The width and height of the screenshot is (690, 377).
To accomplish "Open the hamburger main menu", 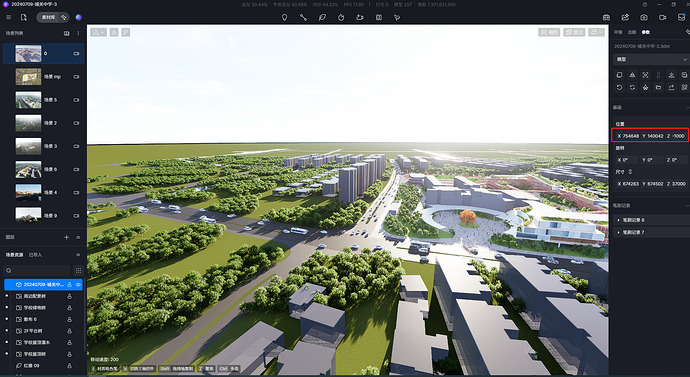I will coord(9,18).
